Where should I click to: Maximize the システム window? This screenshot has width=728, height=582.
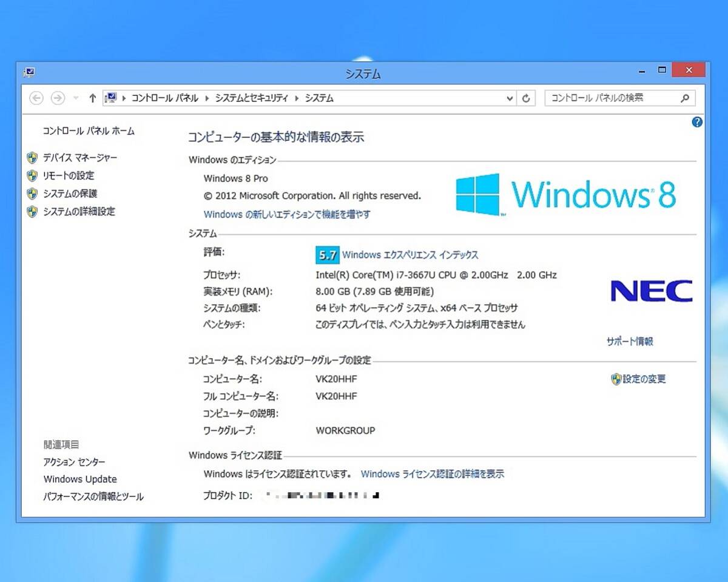662,71
